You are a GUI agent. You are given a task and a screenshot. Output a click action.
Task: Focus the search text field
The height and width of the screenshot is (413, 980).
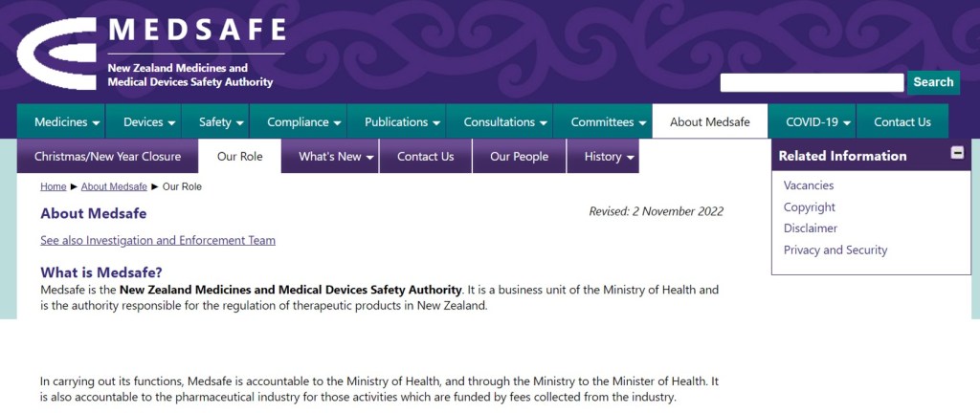tap(811, 83)
